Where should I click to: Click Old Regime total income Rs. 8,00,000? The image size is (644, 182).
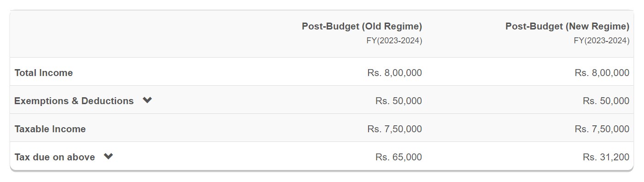[394, 73]
